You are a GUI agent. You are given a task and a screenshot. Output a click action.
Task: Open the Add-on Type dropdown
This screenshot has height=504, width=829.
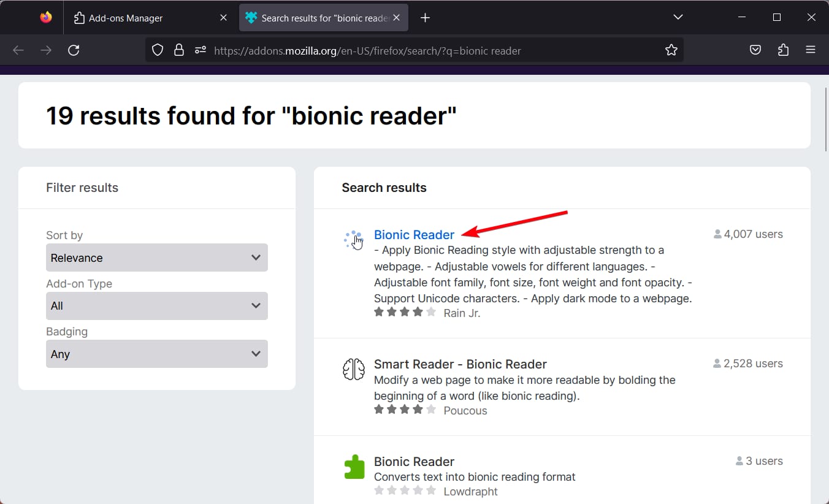click(x=156, y=305)
